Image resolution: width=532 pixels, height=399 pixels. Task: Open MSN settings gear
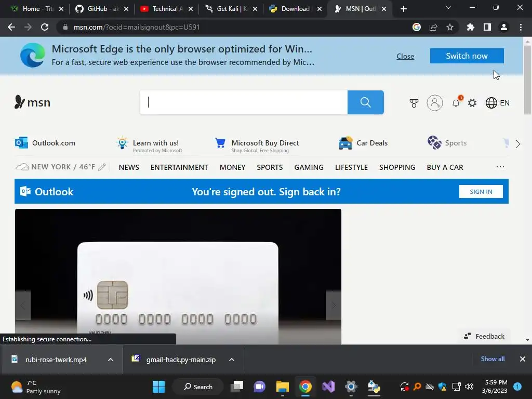[472, 103]
